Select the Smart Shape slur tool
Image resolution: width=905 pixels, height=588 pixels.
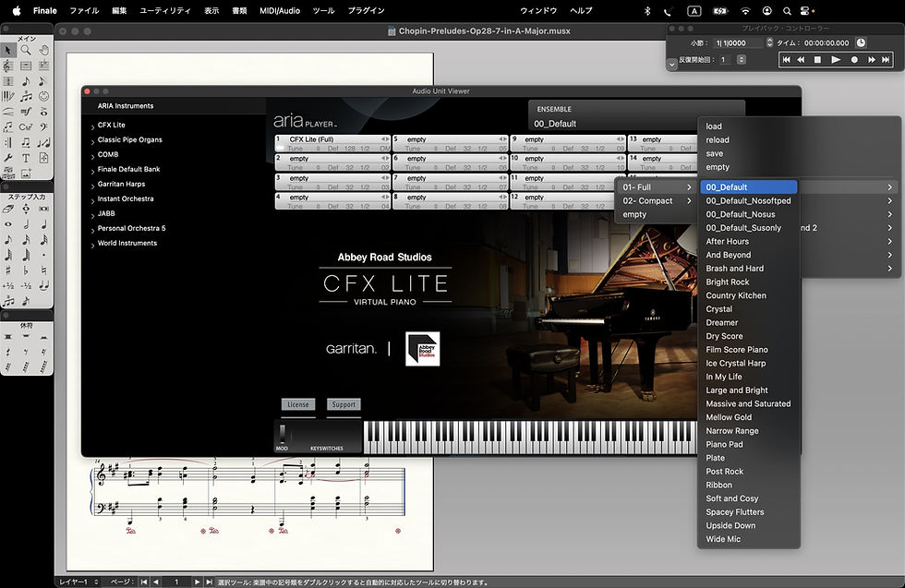click(8, 112)
